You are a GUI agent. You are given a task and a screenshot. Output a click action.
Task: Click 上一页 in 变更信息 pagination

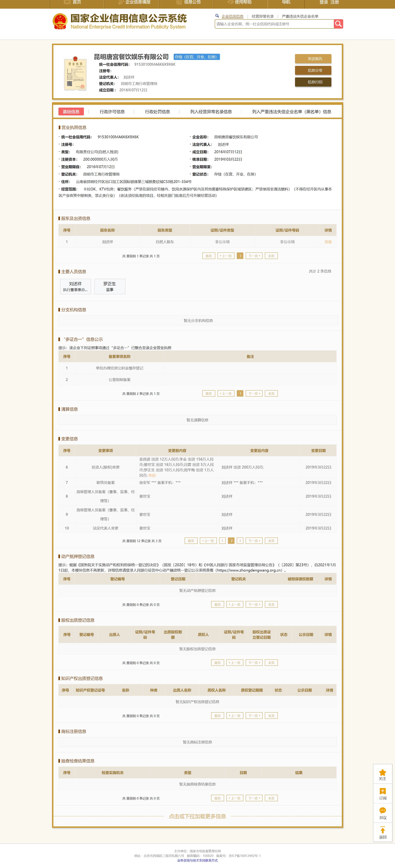coord(208,541)
